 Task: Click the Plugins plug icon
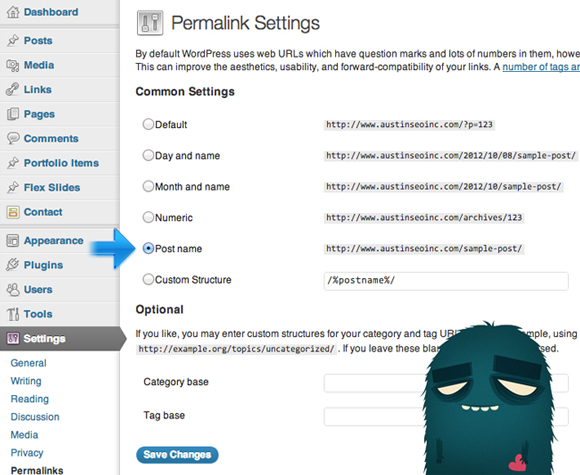click(13, 265)
